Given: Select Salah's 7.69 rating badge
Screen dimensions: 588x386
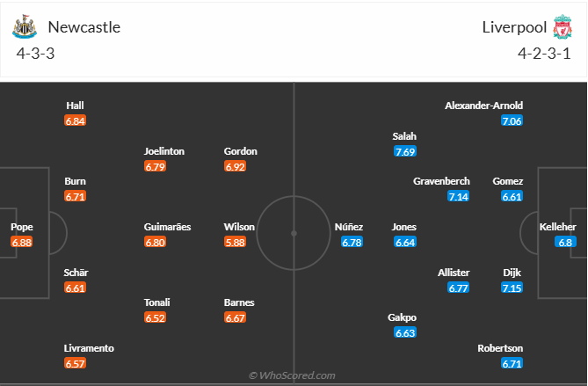Looking at the screenshot, I should click(404, 152).
